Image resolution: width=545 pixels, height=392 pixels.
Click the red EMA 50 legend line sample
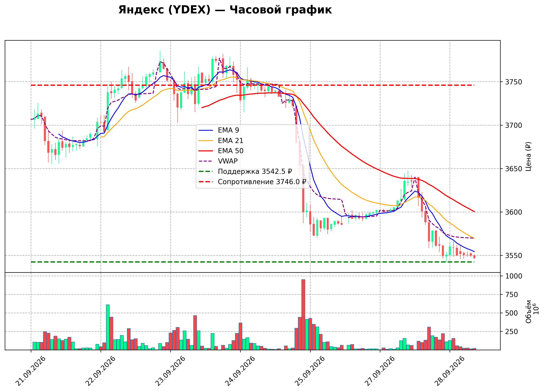pyautogui.click(x=206, y=151)
